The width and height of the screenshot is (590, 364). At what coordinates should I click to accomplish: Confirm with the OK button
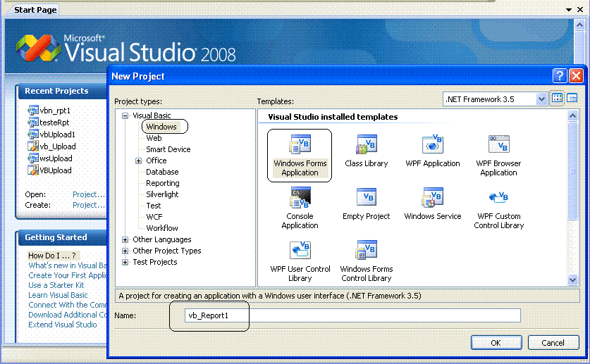click(x=496, y=343)
